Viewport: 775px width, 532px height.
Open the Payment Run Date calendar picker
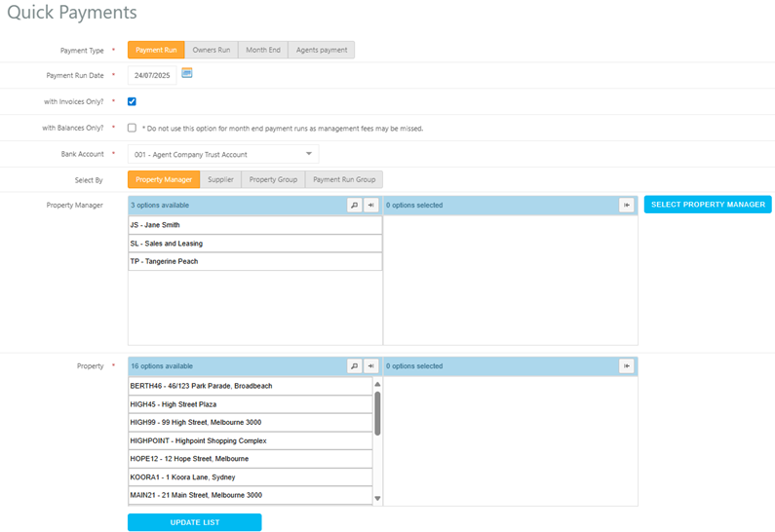(x=187, y=73)
